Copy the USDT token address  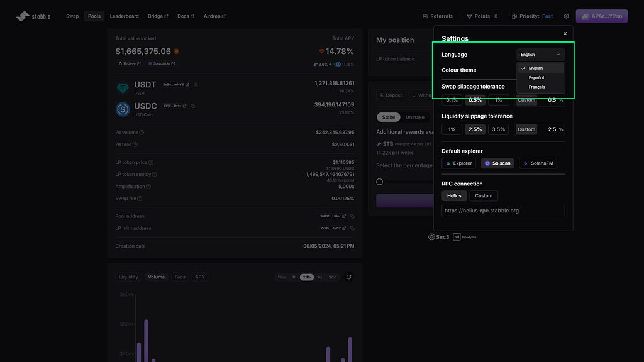[196, 85]
